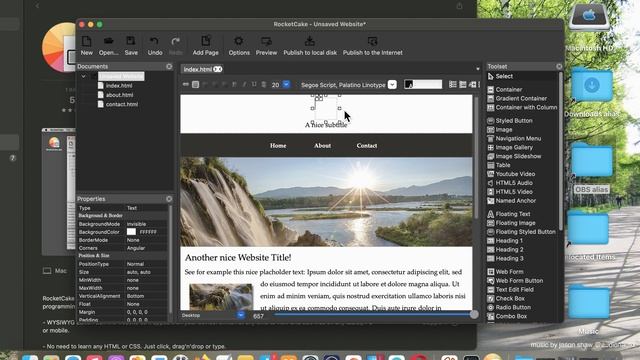This screenshot has width=640, height=360.
Task: Preview the website
Action: 266,45
